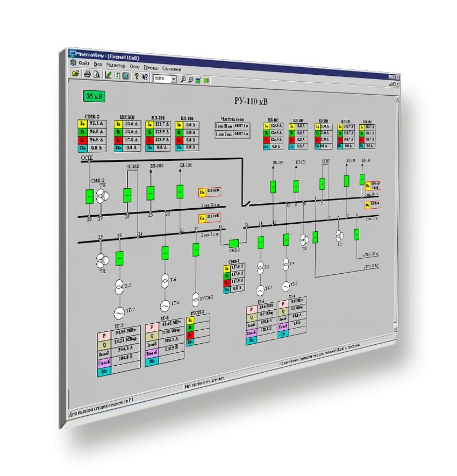The height and width of the screenshot is (476, 457).
Task: Click the 100 icon at toolbar's right end
Action: [205, 80]
